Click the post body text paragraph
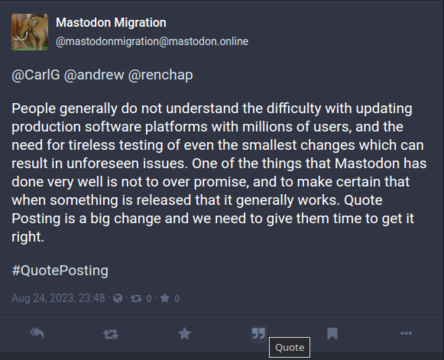Image resolution: width=444 pixels, height=360 pixels. [219, 173]
